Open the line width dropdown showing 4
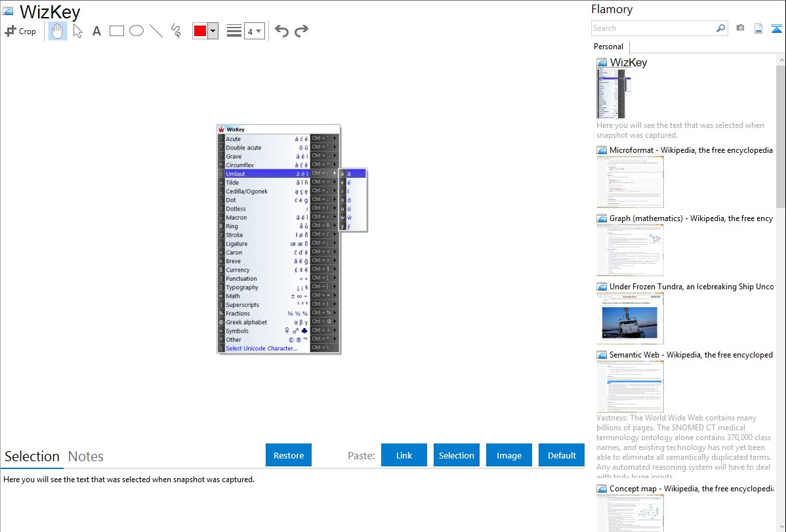The height and width of the screenshot is (532, 786). point(254,31)
